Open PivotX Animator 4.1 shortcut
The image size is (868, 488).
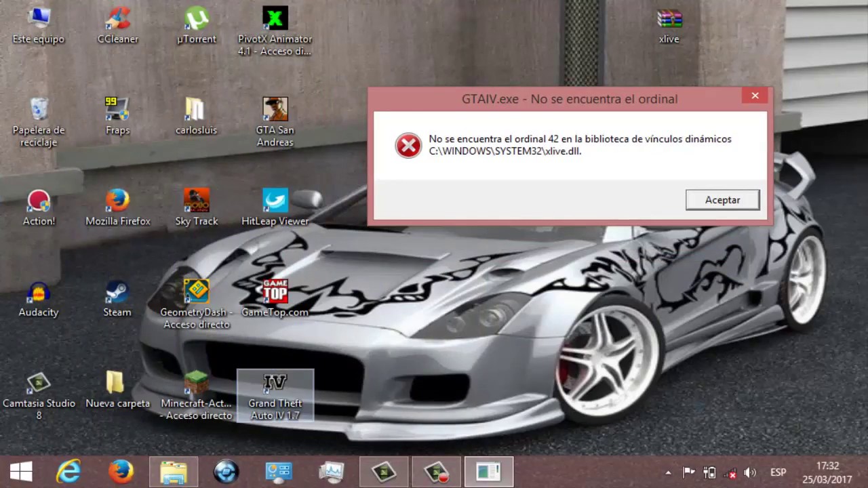(275, 31)
